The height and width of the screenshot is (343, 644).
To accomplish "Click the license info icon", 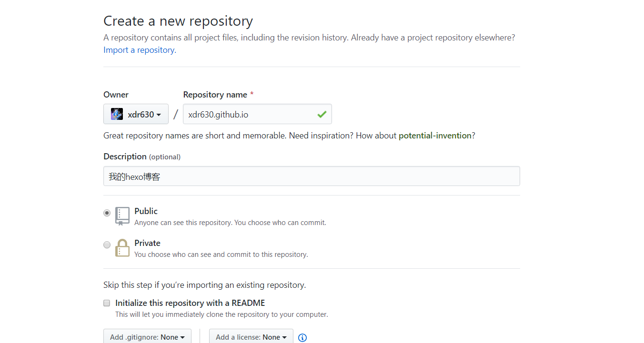I will [302, 338].
